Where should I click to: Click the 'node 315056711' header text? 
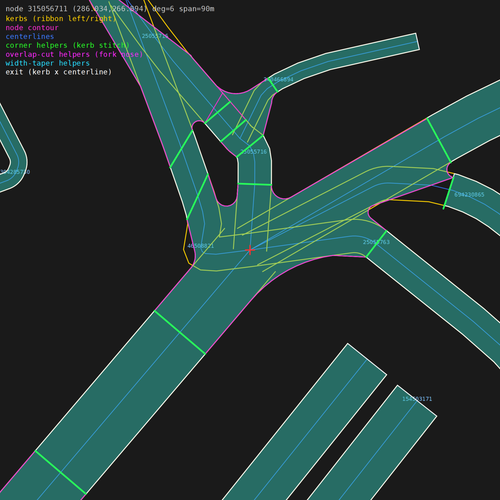tap(36, 9)
